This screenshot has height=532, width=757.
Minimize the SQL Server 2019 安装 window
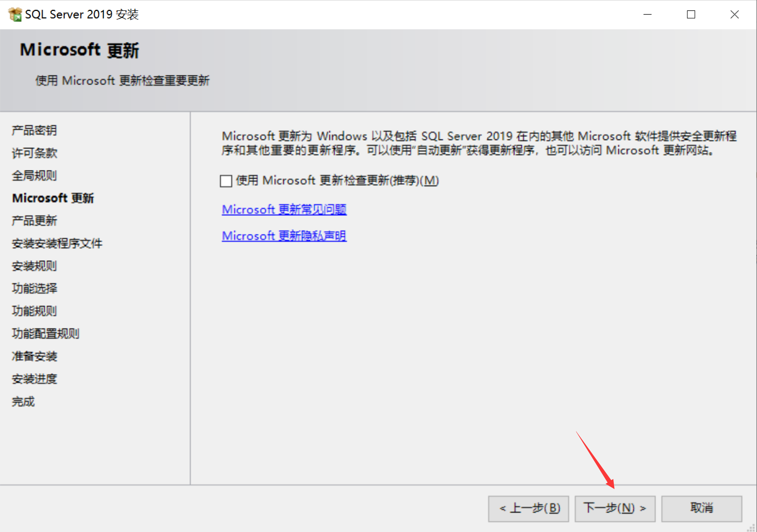tap(648, 15)
